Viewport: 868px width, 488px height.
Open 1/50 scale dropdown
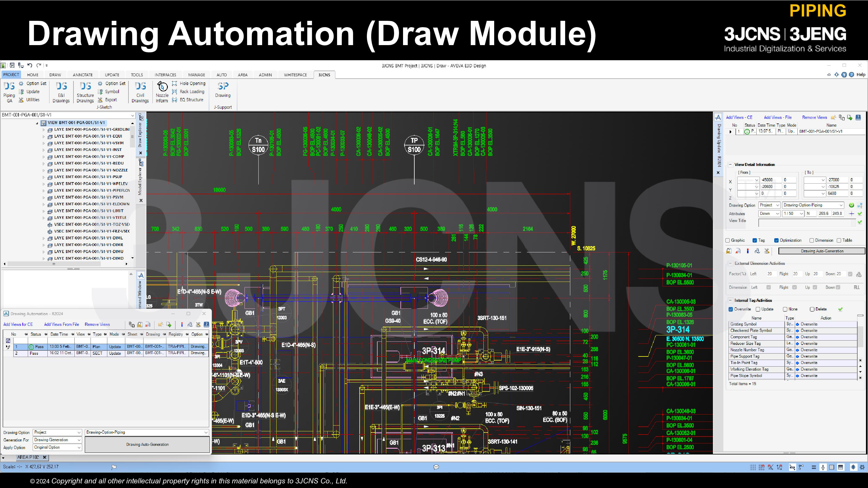click(793, 214)
